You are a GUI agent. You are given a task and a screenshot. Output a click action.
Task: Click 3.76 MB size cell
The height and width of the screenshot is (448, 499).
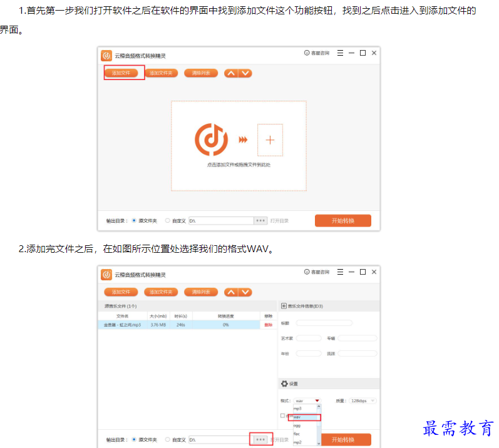click(158, 325)
